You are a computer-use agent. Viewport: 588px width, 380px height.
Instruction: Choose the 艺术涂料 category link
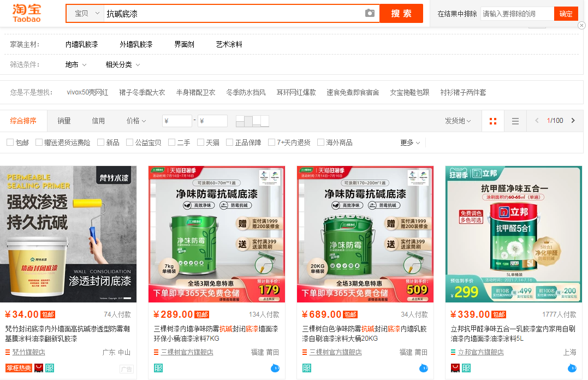click(x=229, y=45)
